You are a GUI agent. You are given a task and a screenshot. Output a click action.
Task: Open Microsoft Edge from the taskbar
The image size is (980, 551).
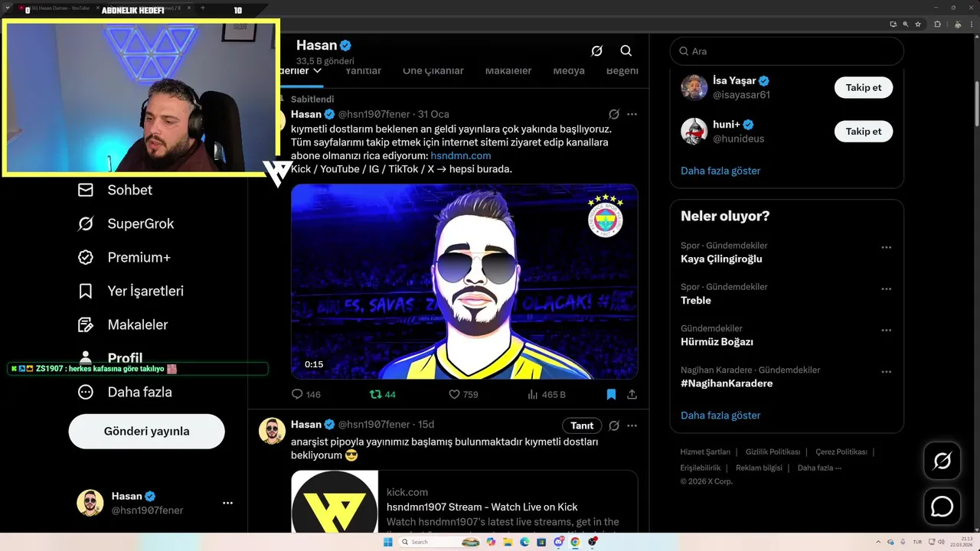(x=524, y=542)
